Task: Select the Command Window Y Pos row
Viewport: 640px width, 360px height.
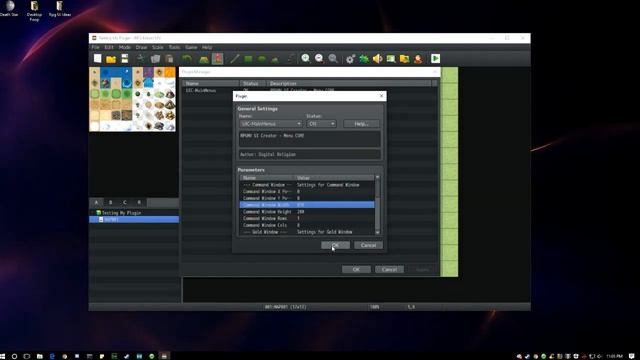Action: [x=307, y=198]
